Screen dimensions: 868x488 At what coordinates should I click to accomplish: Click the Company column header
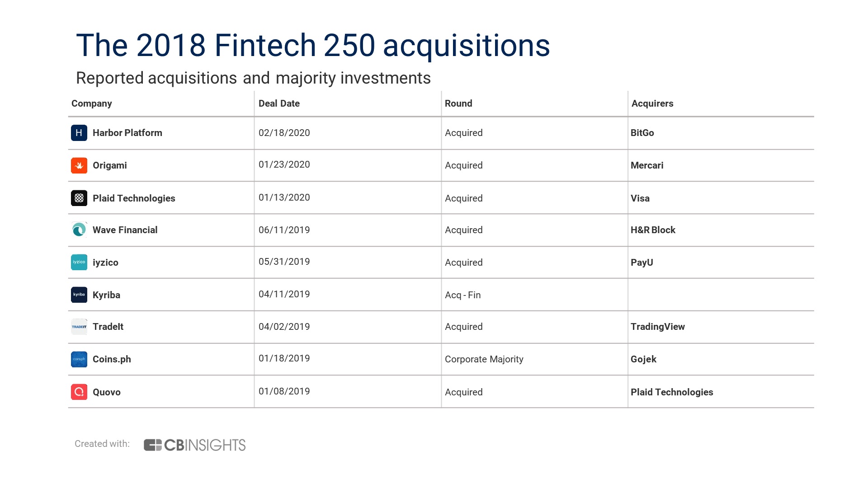(x=92, y=103)
